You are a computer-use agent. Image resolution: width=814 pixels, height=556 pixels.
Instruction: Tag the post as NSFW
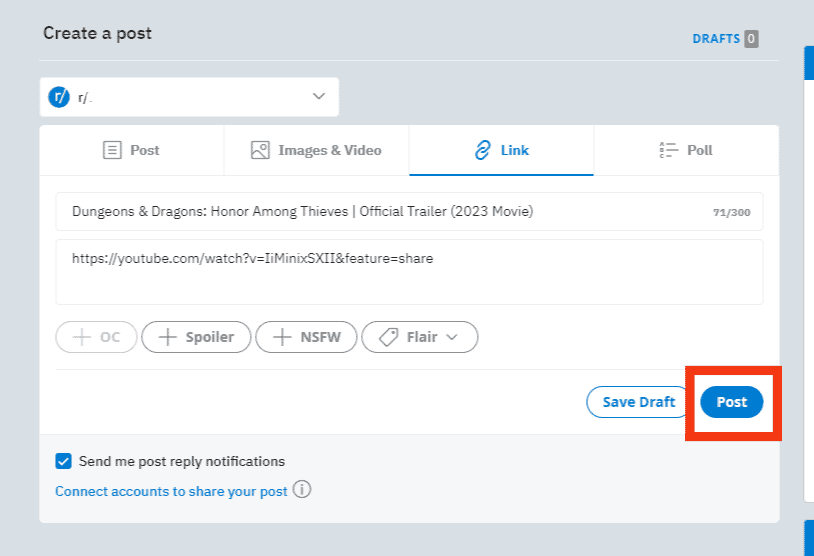(x=306, y=337)
